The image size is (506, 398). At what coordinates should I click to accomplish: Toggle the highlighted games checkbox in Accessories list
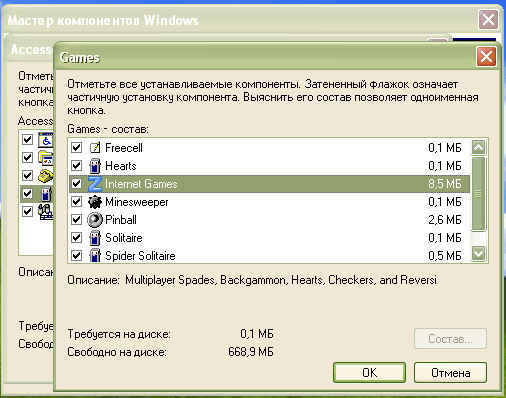[27, 193]
